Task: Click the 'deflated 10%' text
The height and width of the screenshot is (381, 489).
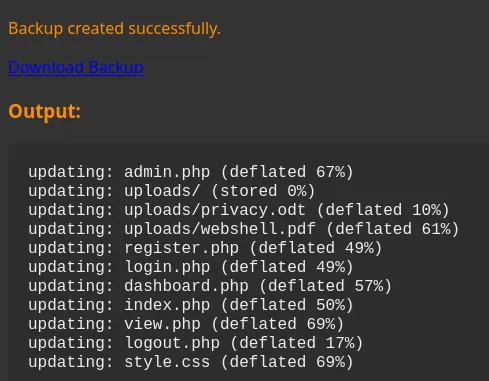Action: [x=383, y=210]
